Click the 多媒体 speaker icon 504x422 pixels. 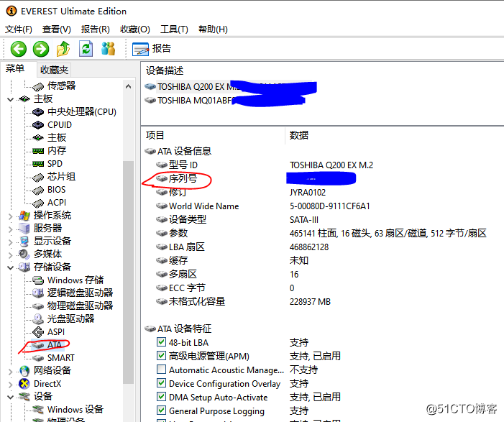pos(24,254)
